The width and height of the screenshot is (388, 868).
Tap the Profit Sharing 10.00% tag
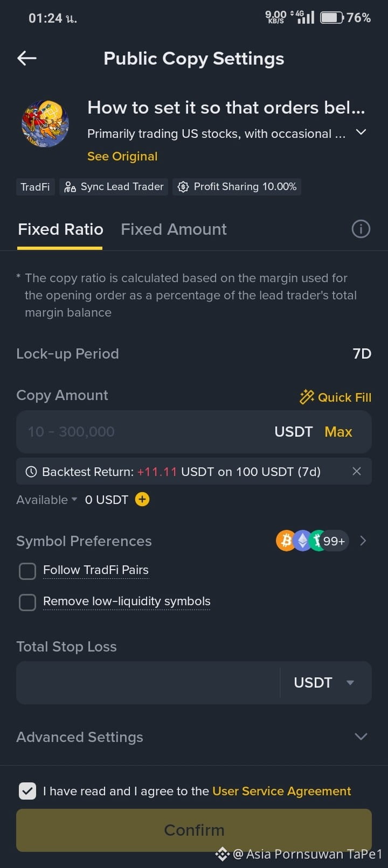[x=237, y=187]
